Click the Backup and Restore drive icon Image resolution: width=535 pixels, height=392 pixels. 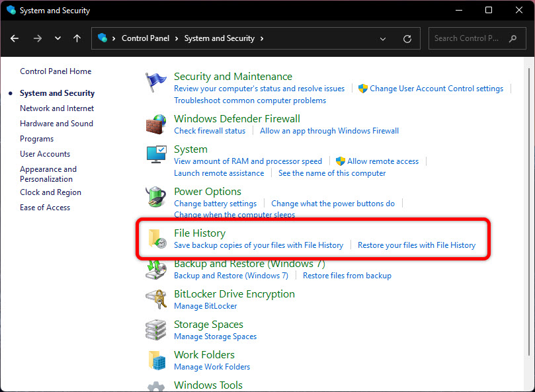[x=156, y=270]
